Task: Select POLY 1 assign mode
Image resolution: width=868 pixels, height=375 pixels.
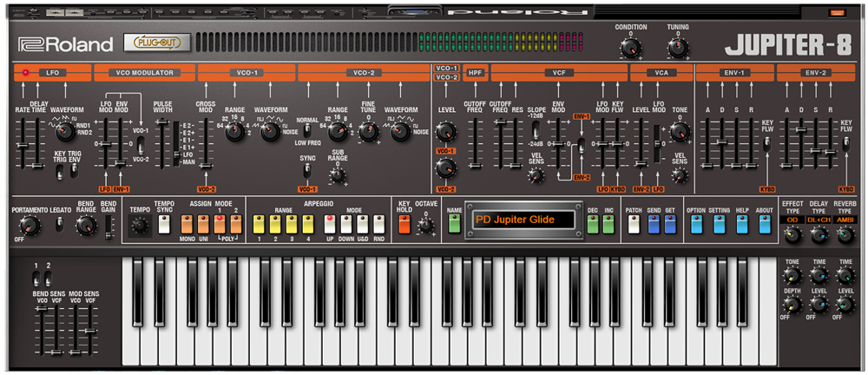Action: (x=220, y=224)
